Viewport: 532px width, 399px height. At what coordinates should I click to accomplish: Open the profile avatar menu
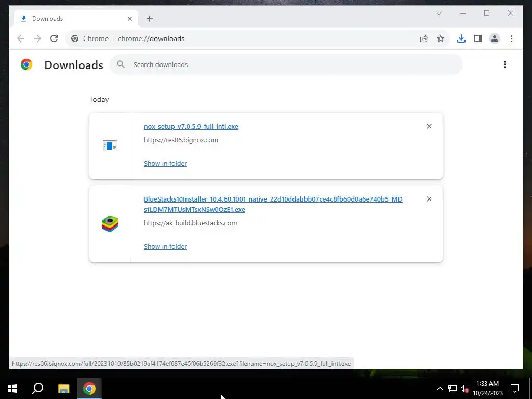point(495,38)
